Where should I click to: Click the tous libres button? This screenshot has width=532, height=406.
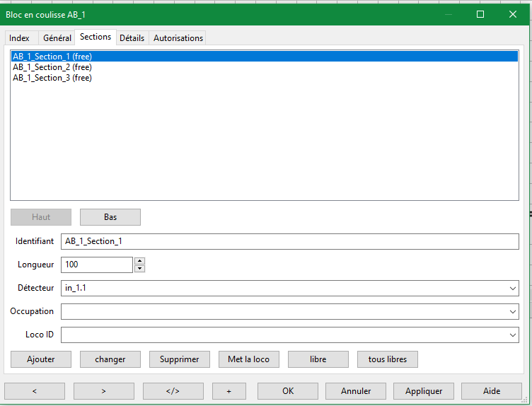(x=388, y=359)
